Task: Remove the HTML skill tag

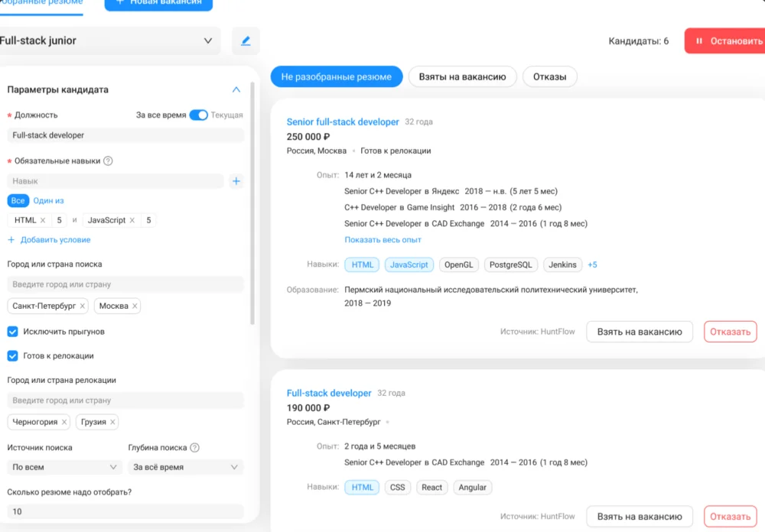Action: coord(43,220)
